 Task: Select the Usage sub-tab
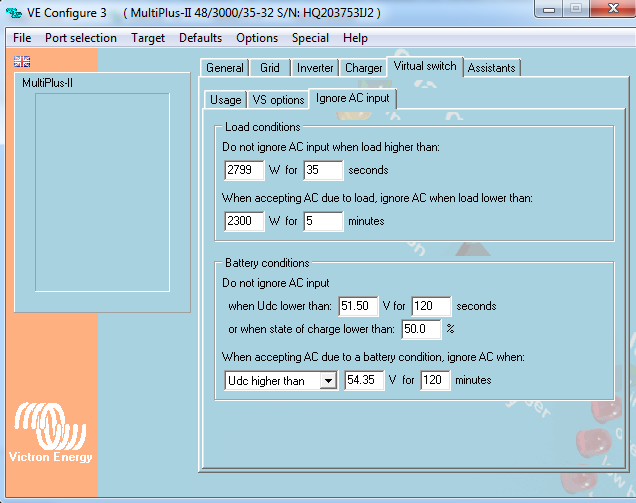(x=225, y=100)
